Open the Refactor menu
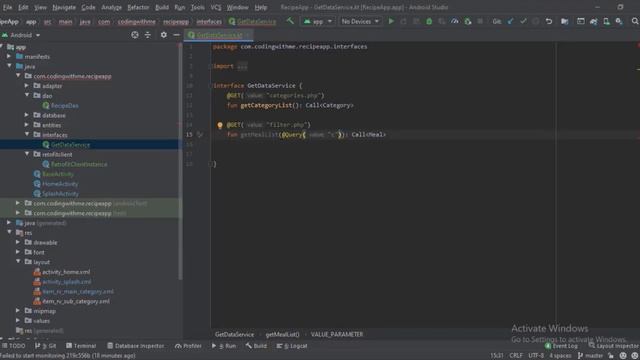Viewport: 640px width, 360px height. (x=138, y=7)
